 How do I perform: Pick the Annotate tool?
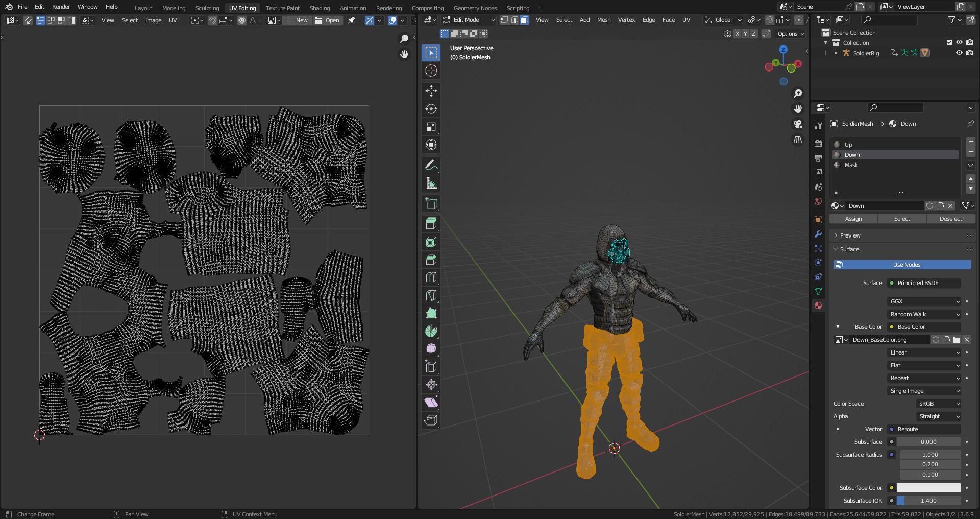(431, 166)
